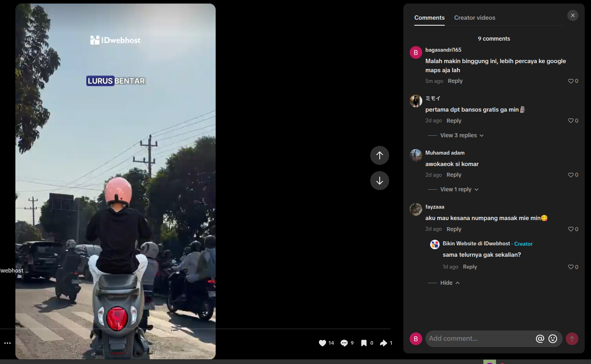The image size is (591, 364).
Task: Open comments via speech bubble icon
Action: (x=344, y=343)
